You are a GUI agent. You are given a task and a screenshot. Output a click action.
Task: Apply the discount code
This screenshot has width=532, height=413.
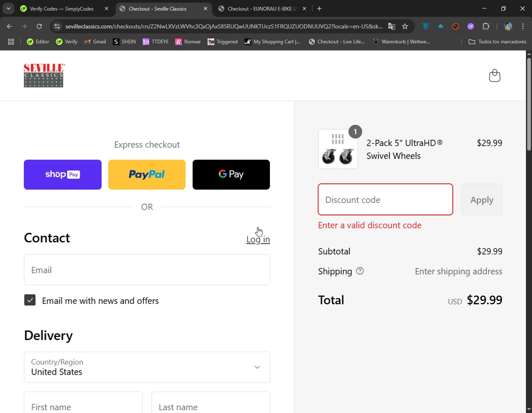(482, 200)
